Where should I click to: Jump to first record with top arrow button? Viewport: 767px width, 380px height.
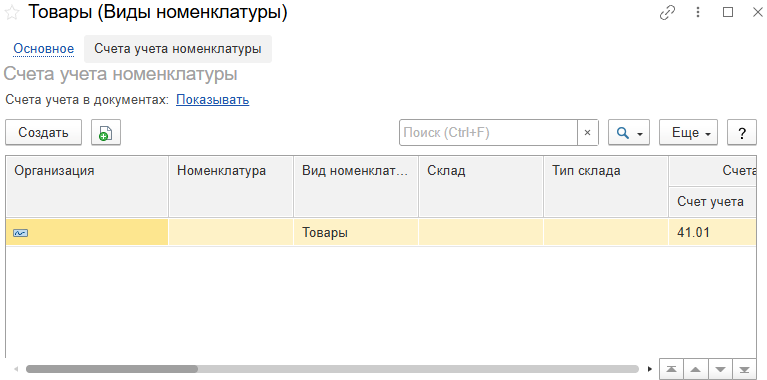click(672, 369)
